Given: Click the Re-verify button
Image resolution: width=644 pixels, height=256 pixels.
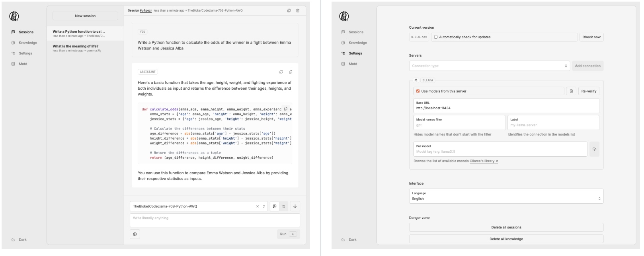Looking at the screenshot, I should click(x=589, y=91).
